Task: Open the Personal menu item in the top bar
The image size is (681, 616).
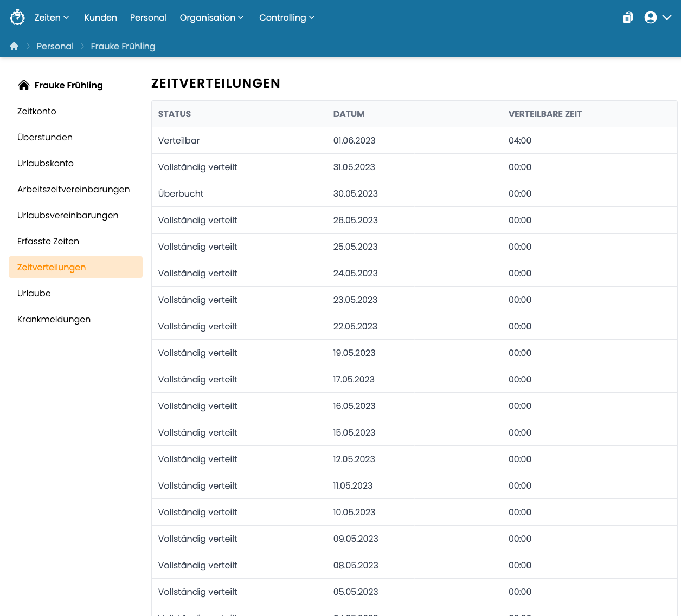Action: click(x=149, y=17)
